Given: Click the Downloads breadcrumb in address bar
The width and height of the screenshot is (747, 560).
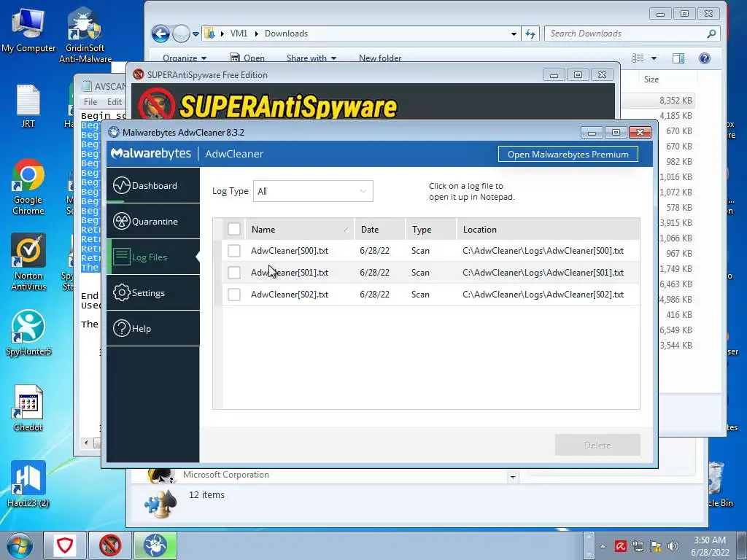Looking at the screenshot, I should [286, 34].
